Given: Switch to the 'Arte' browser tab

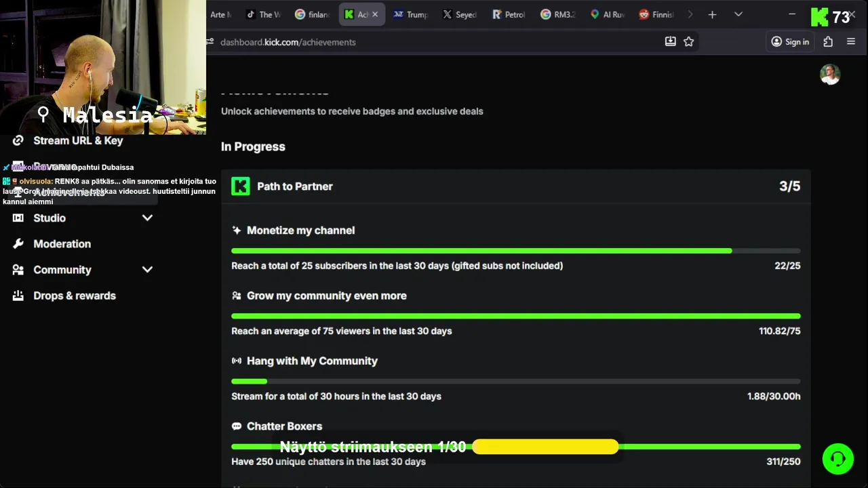Looking at the screenshot, I should (221, 14).
